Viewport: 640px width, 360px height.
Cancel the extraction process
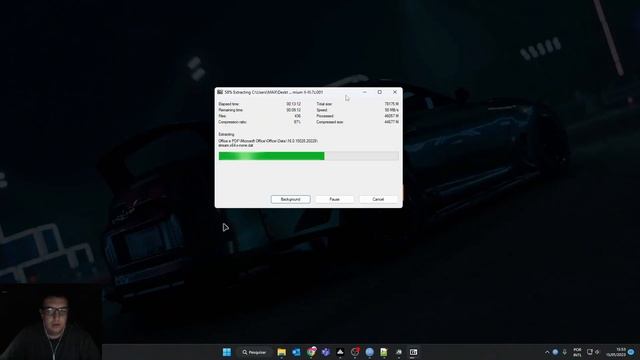point(378,199)
